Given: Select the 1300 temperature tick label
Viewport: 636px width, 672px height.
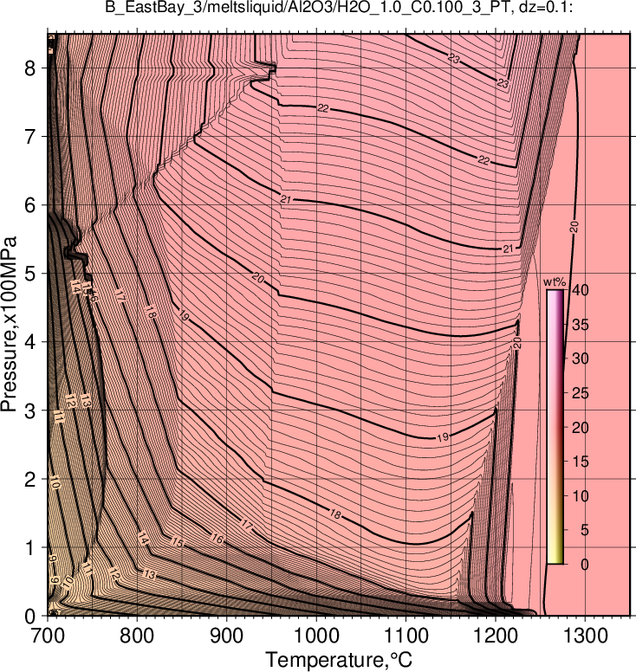Looking at the screenshot, I should tap(585, 636).
